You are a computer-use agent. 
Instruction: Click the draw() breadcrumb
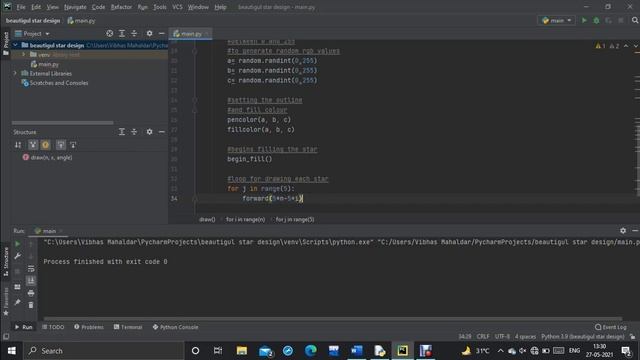pyautogui.click(x=207, y=220)
